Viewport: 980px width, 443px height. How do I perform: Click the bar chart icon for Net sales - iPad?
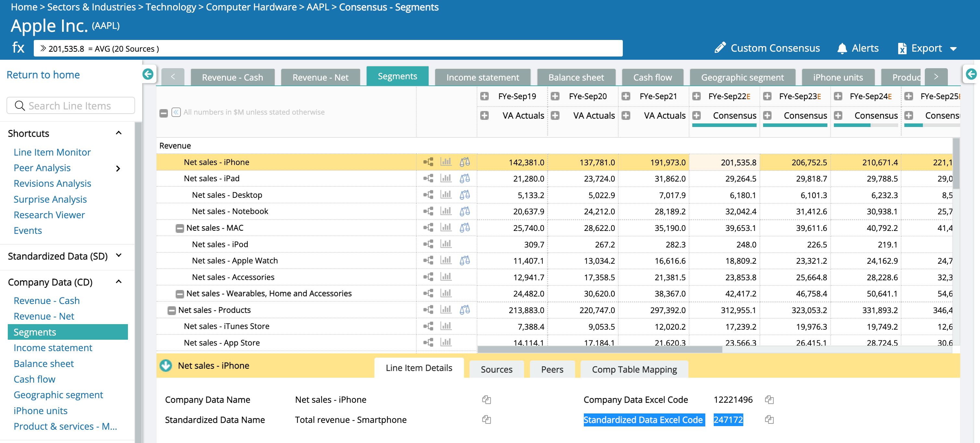pos(446,178)
